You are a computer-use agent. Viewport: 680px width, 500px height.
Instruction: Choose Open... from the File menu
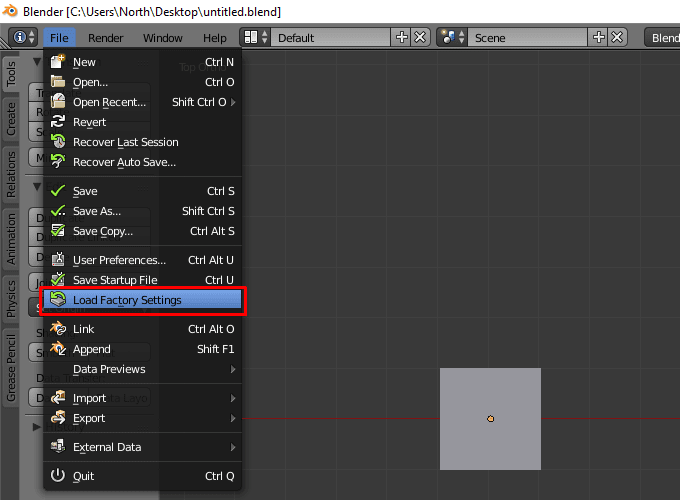pos(142,82)
